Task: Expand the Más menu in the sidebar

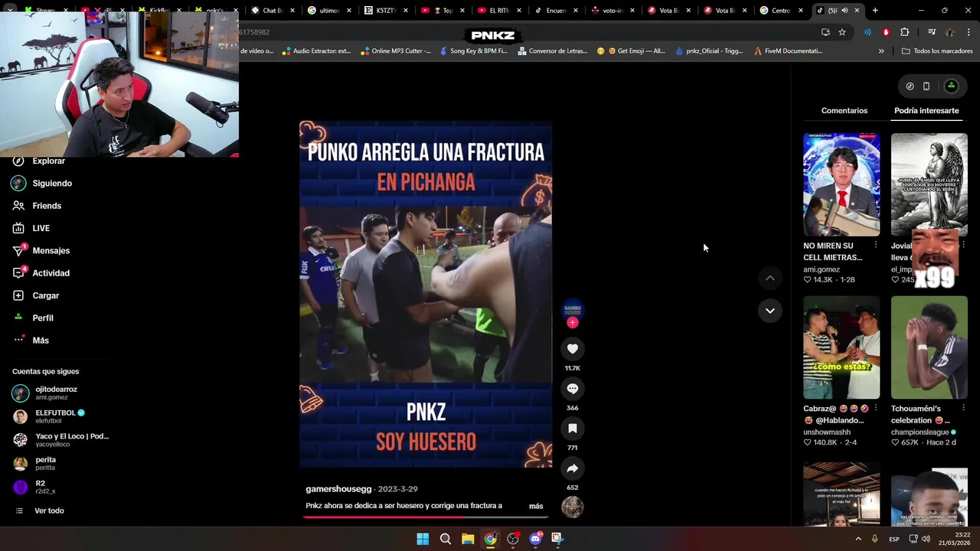Action: (x=31, y=341)
